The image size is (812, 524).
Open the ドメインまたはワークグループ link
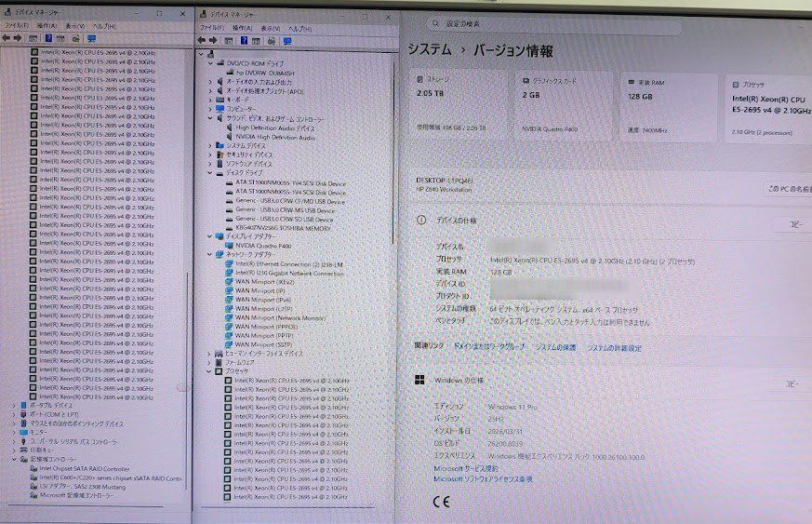pos(489,346)
